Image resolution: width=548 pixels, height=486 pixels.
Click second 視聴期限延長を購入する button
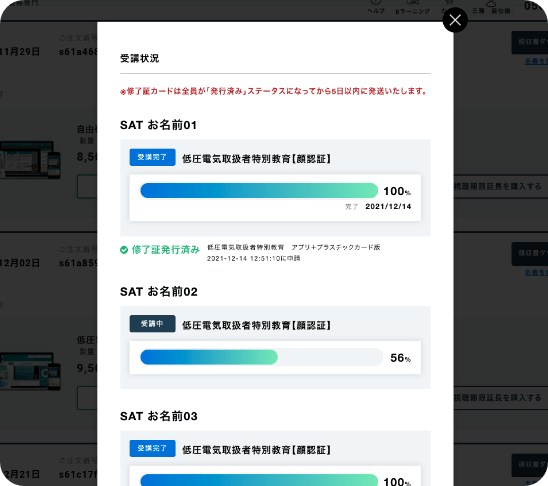pos(499,398)
